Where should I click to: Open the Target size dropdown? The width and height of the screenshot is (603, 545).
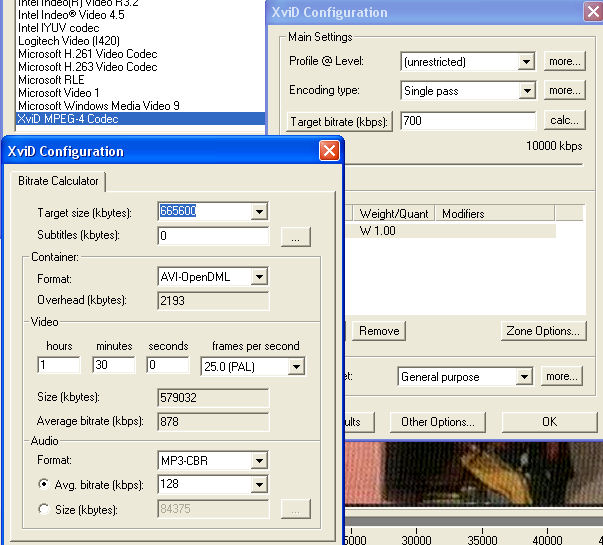tap(260, 212)
